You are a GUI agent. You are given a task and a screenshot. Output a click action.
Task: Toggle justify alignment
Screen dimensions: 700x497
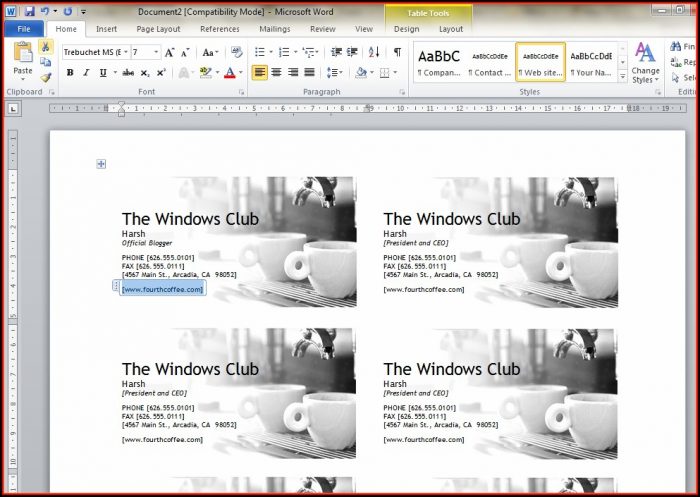coord(309,72)
